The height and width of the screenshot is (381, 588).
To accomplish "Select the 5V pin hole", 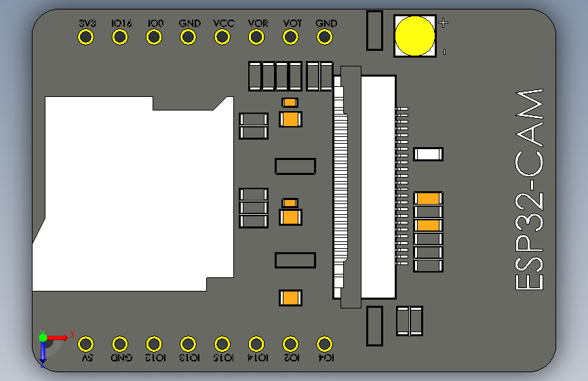I will click(x=86, y=344).
